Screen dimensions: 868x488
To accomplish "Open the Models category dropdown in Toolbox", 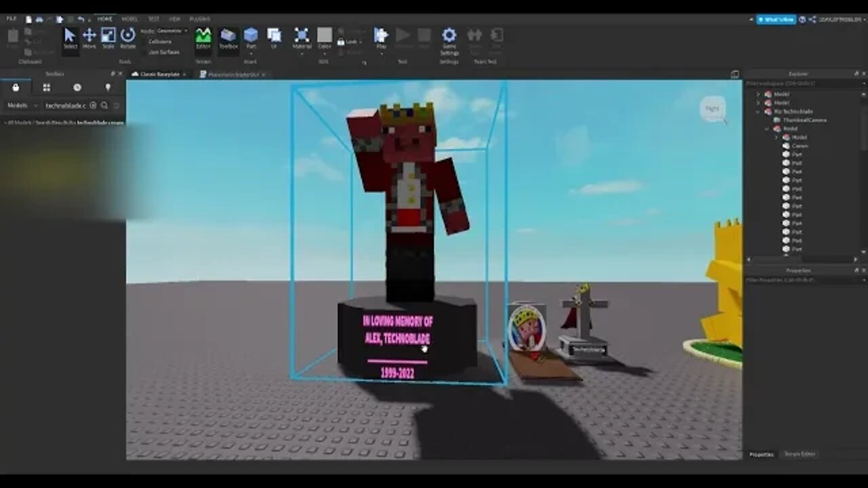I will [x=22, y=106].
